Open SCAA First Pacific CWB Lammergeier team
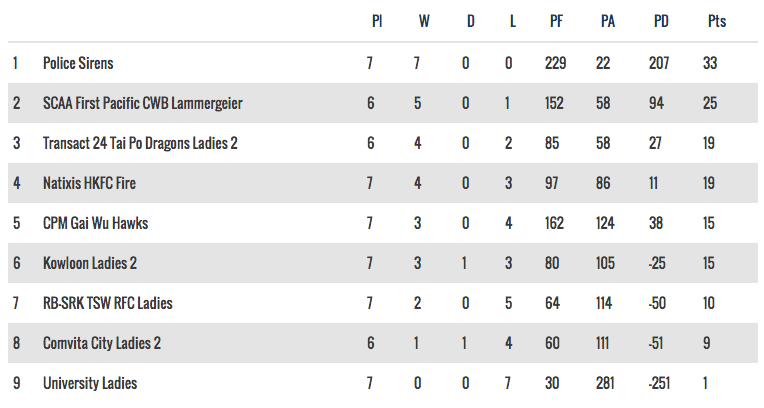Screen dimensions: 764x408 coord(142,103)
